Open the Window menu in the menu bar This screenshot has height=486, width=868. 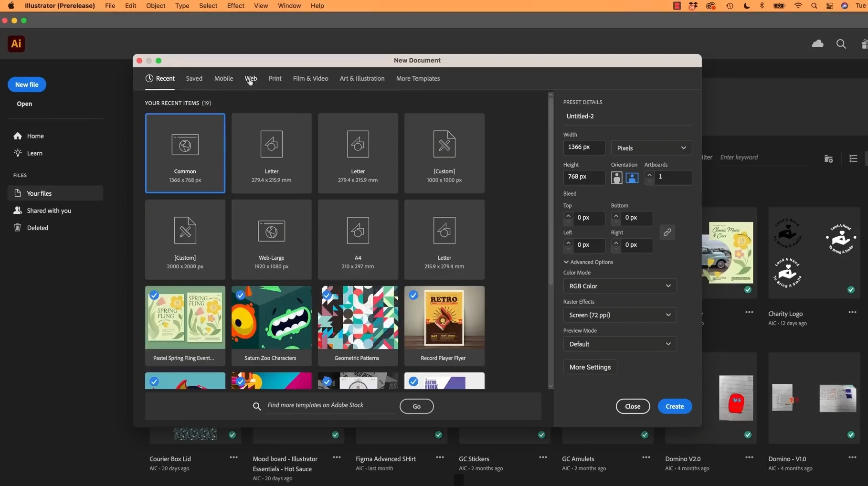289,6
